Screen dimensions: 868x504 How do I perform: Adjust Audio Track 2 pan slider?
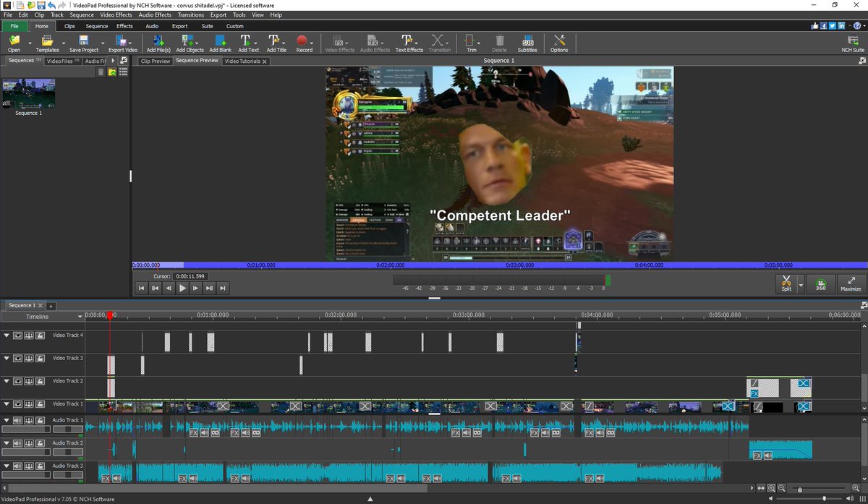point(67,452)
